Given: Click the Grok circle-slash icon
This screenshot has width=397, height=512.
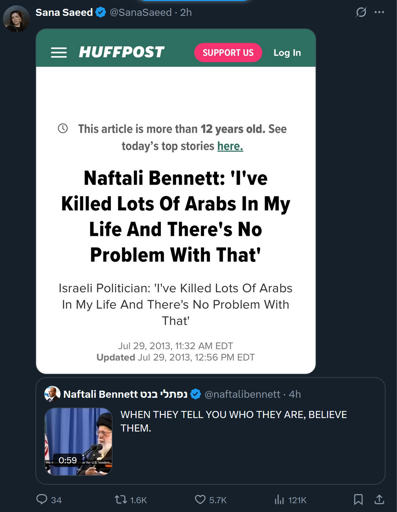Looking at the screenshot, I should 361,12.
